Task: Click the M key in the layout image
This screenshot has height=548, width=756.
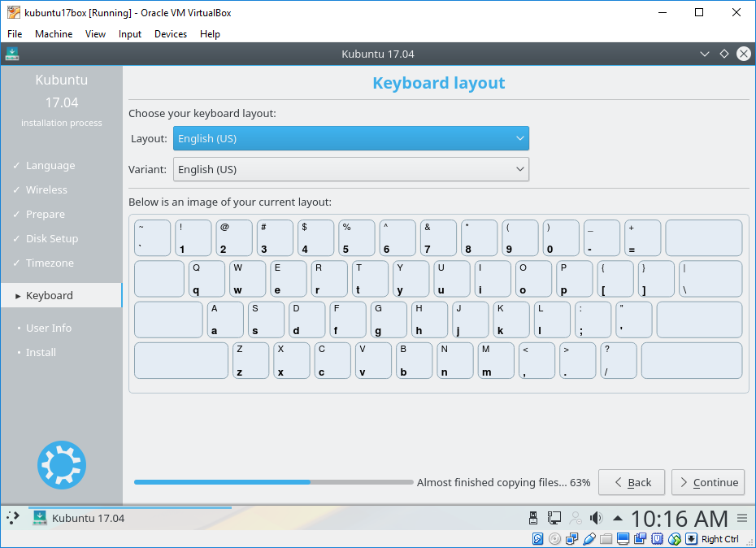Action: pos(496,360)
